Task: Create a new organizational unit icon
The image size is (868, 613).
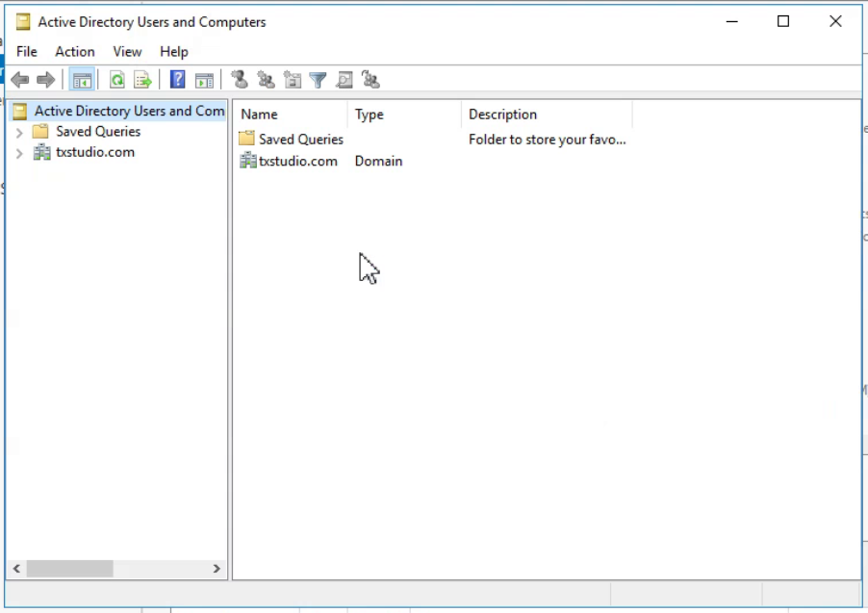Action: (x=293, y=80)
